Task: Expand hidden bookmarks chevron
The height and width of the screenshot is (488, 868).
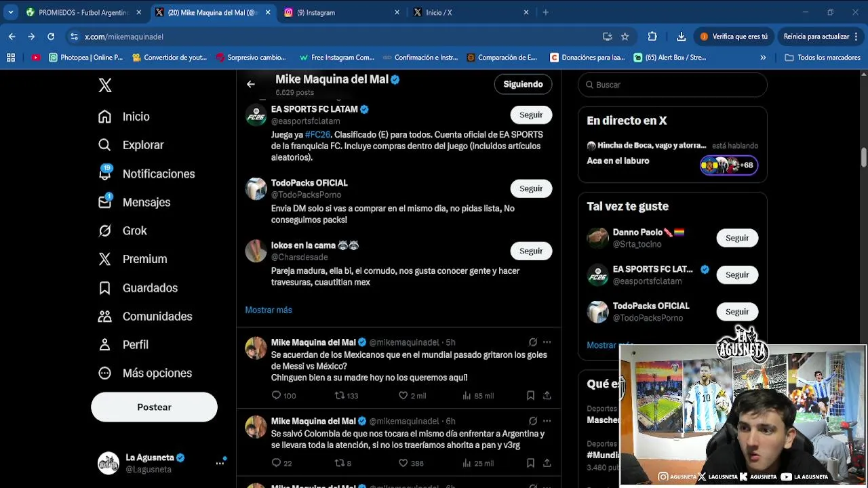Action: point(763,58)
